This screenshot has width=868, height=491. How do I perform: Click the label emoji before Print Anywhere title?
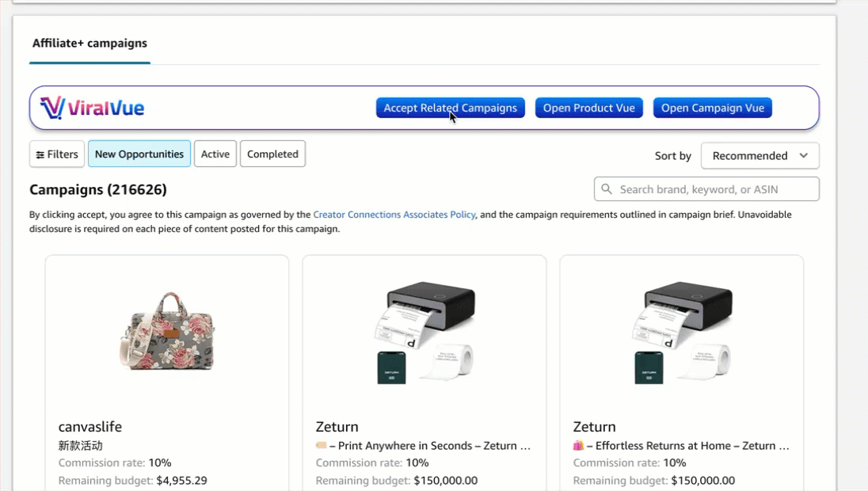(321, 446)
